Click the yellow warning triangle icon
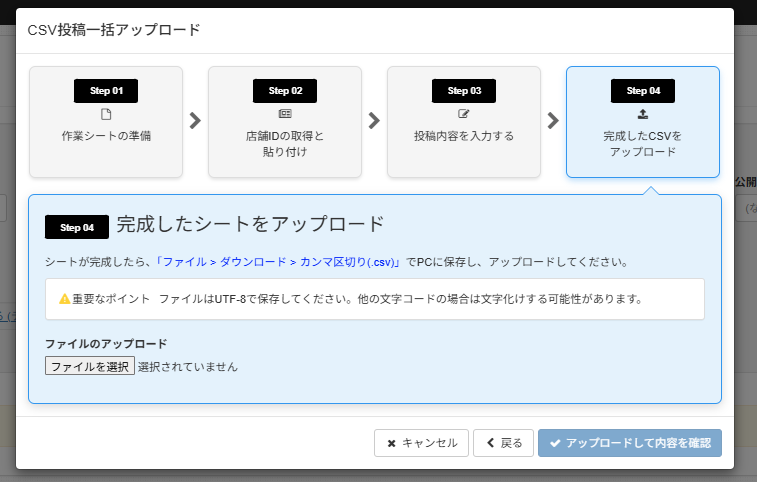The height and width of the screenshot is (482, 757). tap(64, 299)
